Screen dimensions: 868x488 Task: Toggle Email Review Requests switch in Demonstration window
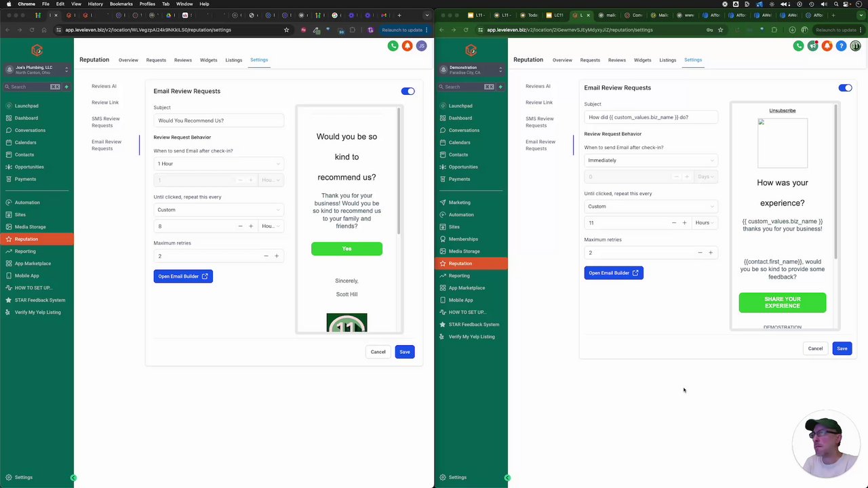pyautogui.click(x=845, y=87)
